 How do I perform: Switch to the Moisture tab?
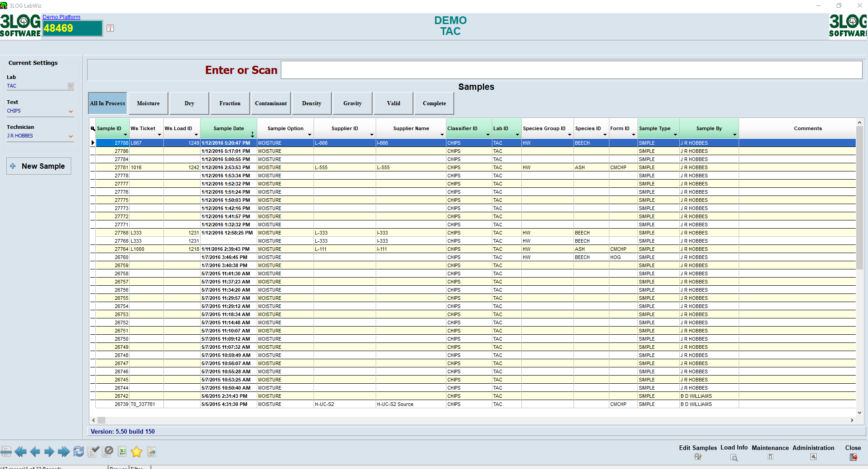[x=148, y=103]
